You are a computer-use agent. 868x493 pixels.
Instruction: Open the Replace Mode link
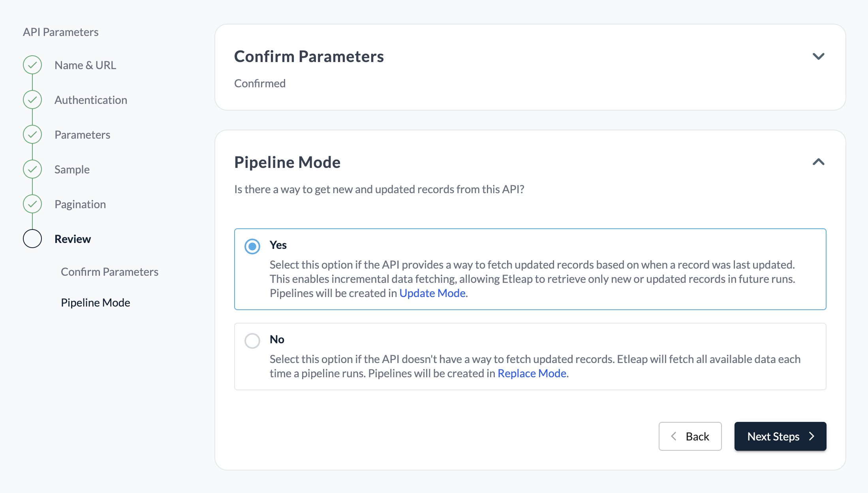(532, 373)
